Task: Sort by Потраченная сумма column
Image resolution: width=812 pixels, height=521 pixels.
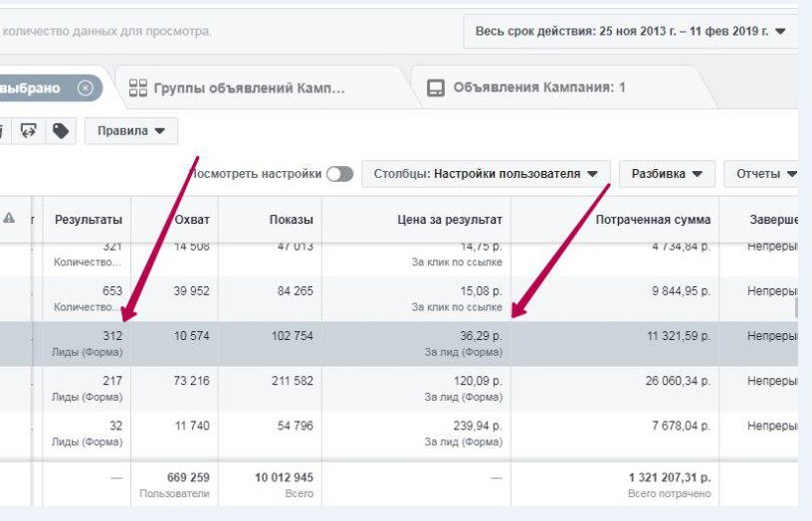Action: [x=653, y=220]
